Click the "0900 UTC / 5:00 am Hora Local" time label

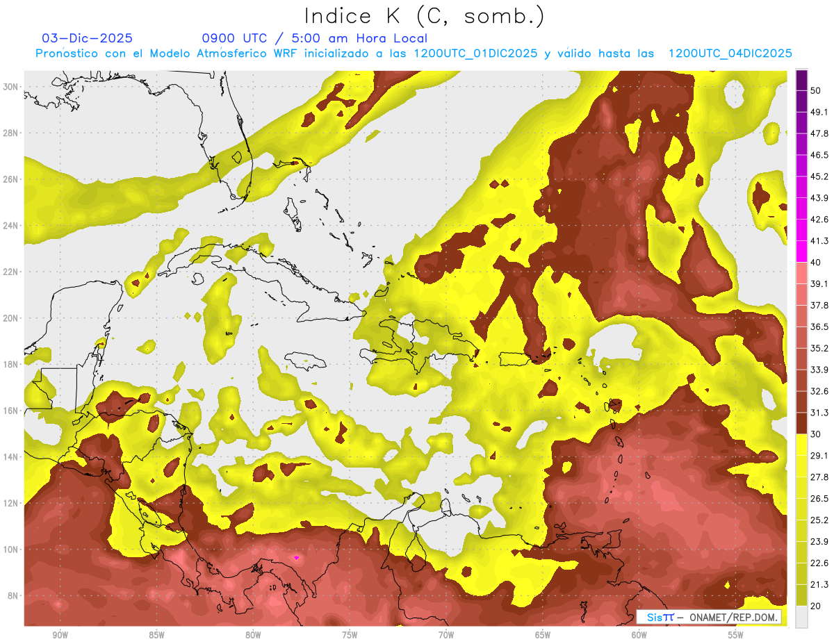click(315, 38)
